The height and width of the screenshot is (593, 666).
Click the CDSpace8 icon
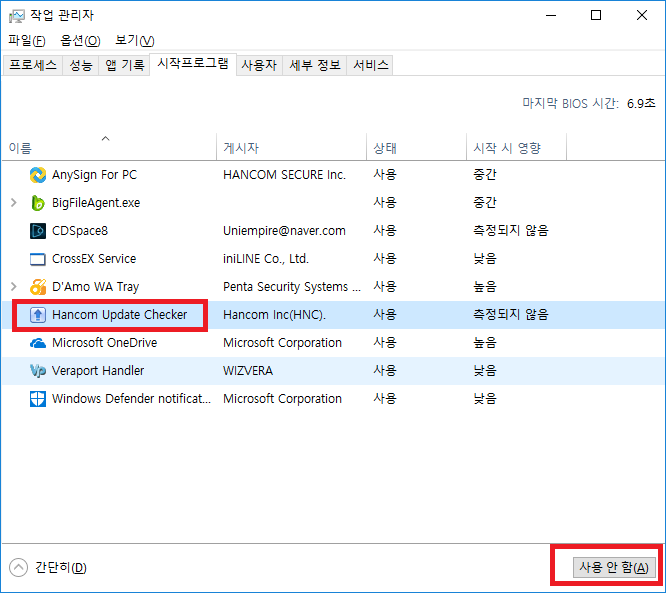tap(38, 231)
